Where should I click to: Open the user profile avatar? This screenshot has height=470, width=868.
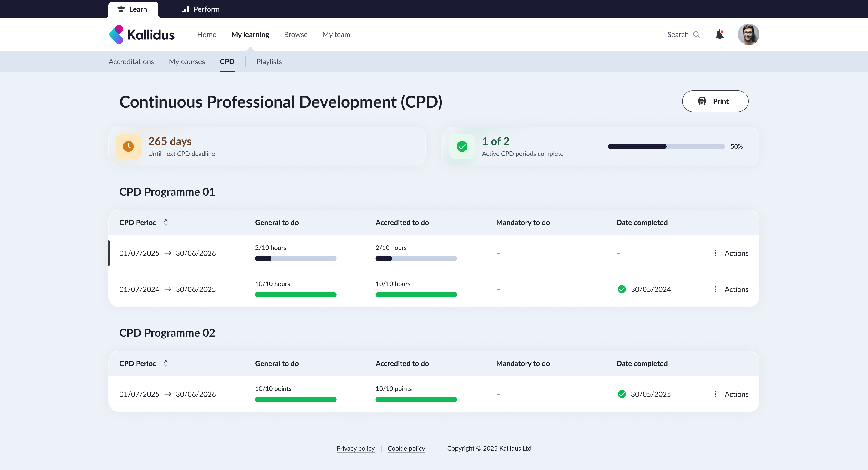point(748,34)
